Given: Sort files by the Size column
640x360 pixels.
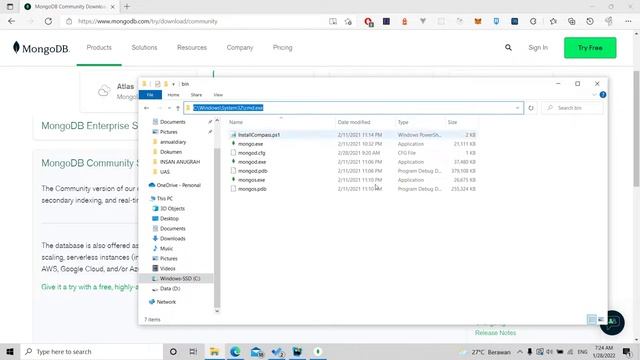Looking at the screenshot, I should click(x=452, y=122).
